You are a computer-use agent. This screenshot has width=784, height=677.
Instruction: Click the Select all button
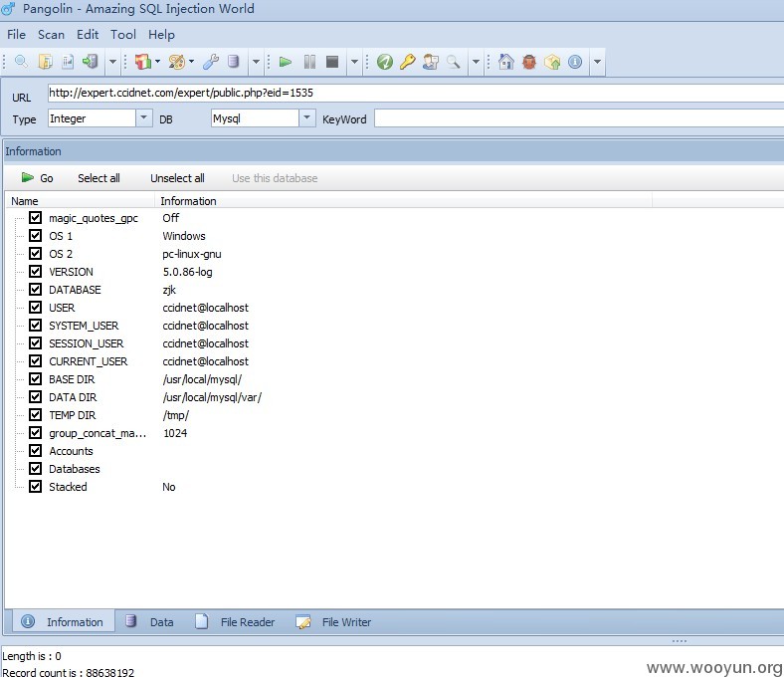98,178
